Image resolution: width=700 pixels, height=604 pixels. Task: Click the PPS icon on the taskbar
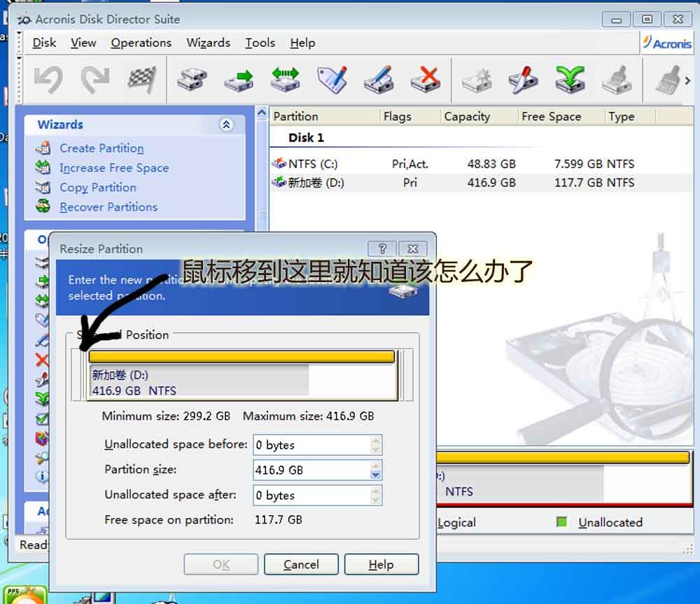coord(25,595)
